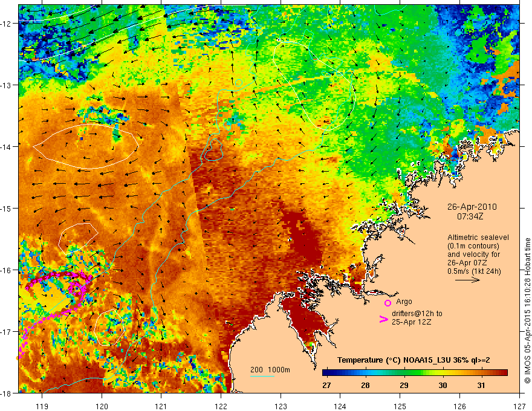Viewport: 532px width, 411px height.
Task: Click the 'drifters@12h to' legend label
Action: pyautogui.click(x=417, y=314)
